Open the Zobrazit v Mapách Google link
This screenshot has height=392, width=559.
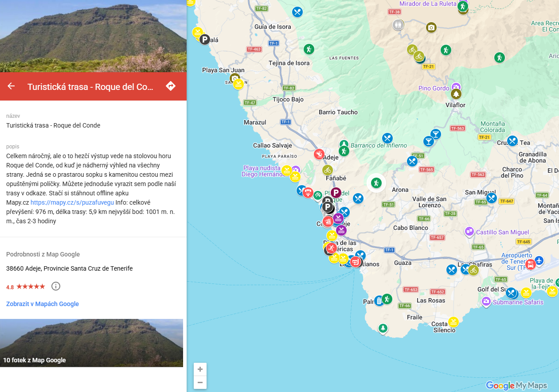coord(42,304)
